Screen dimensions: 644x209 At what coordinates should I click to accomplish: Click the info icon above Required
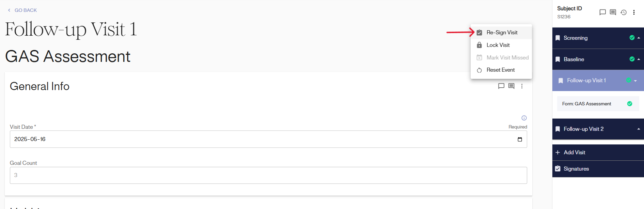tap(524, 118)
